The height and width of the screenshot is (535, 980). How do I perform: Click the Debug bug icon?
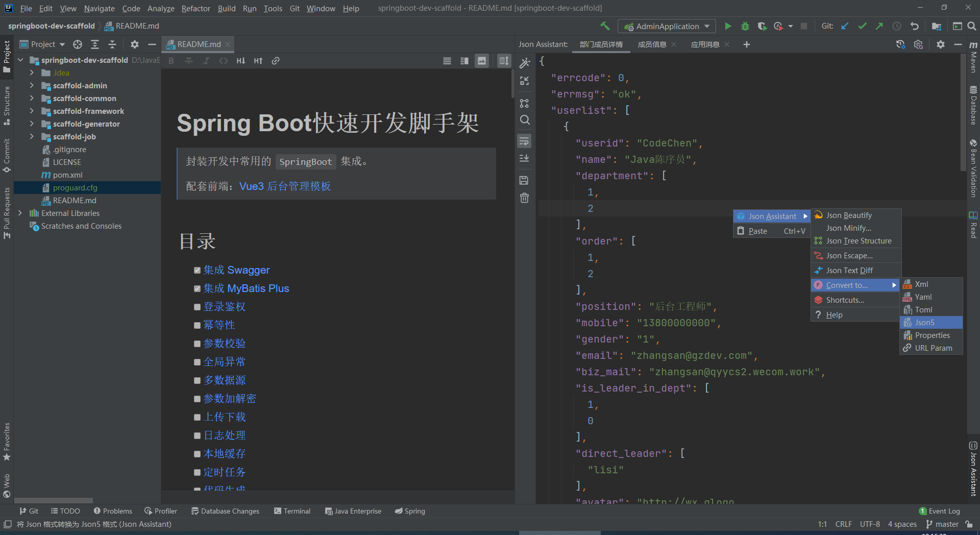click(x=745, y=26)
